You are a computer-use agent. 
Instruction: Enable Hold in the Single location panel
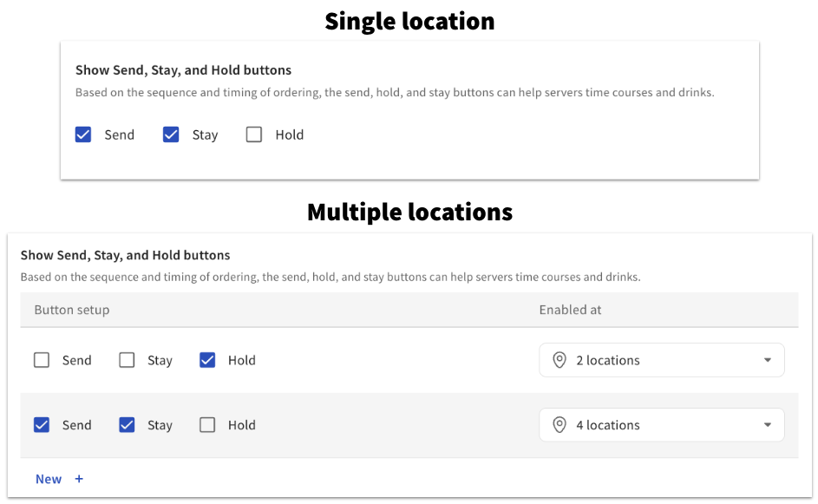(254, 134)
